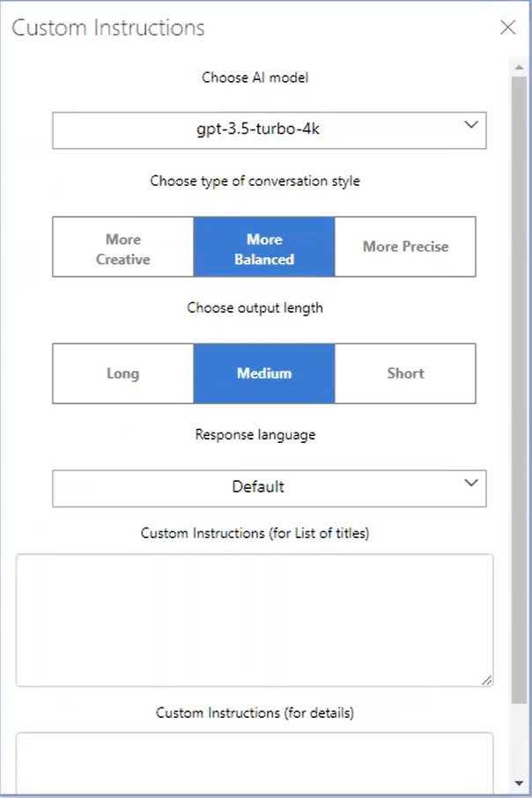
Task: Open the gpt-3.5-turbo-4k model dropdown
Action: tap(270, 130)
